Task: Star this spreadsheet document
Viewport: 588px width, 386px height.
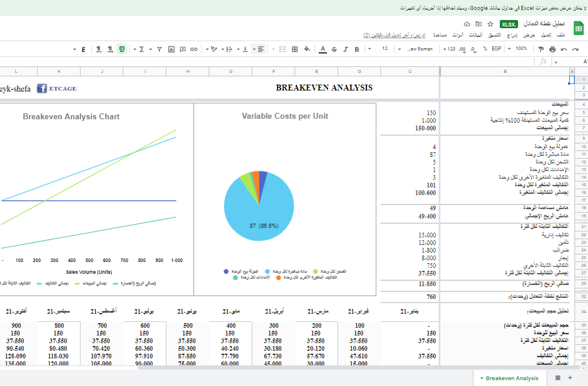Action: (490, 24)
